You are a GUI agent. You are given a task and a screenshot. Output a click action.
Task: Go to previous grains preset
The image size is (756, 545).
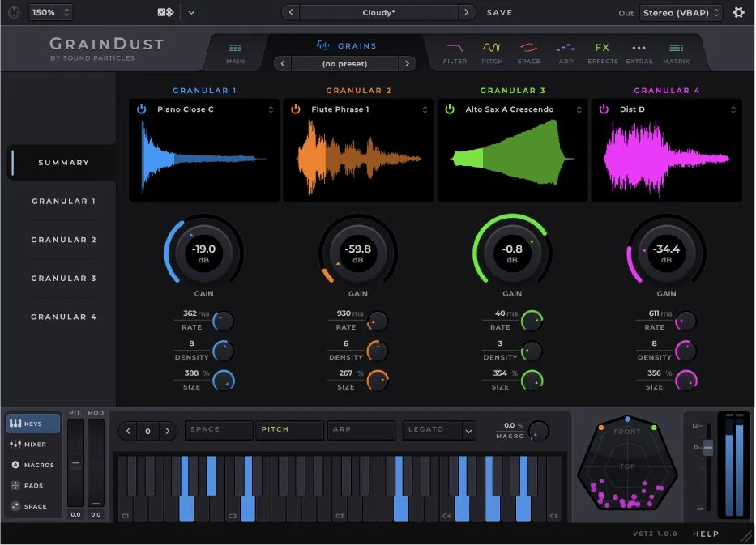283,64
